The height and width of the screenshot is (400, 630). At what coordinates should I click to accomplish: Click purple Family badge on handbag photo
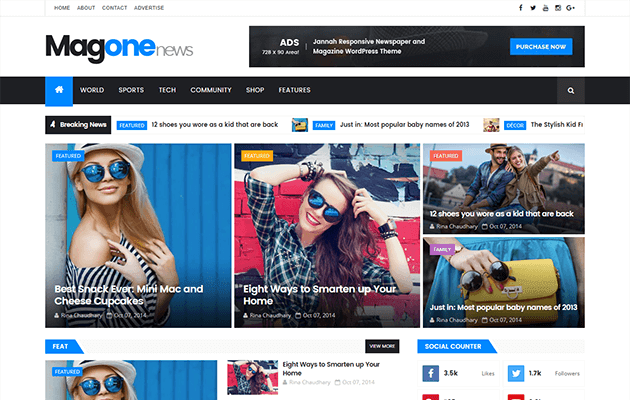442,249
